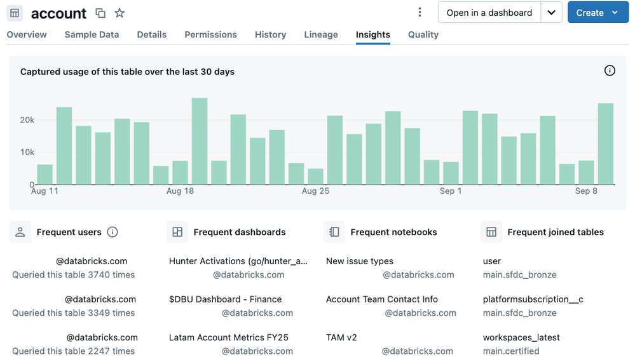Go to the Sample Data tab
The image size is (635, 364).
(x=92, y=35)
